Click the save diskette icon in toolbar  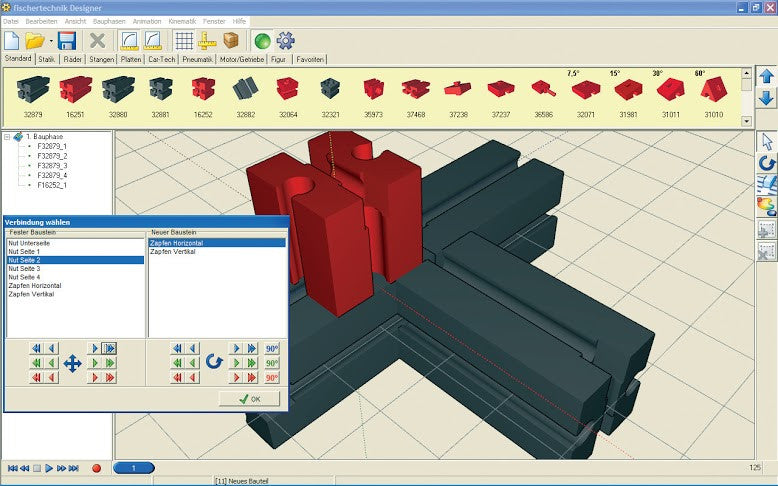click(67, 41)
